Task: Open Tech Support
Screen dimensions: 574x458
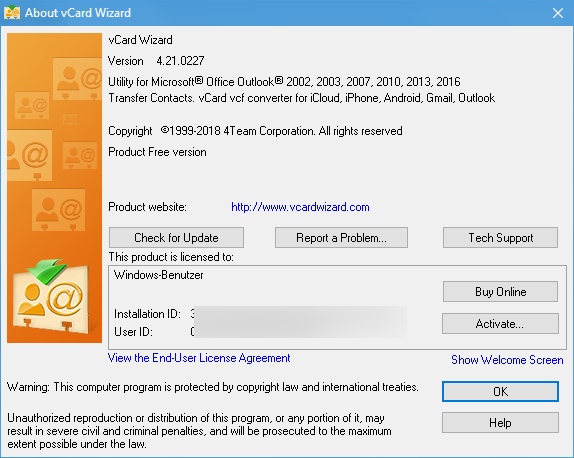Action: tap(500, 238)
